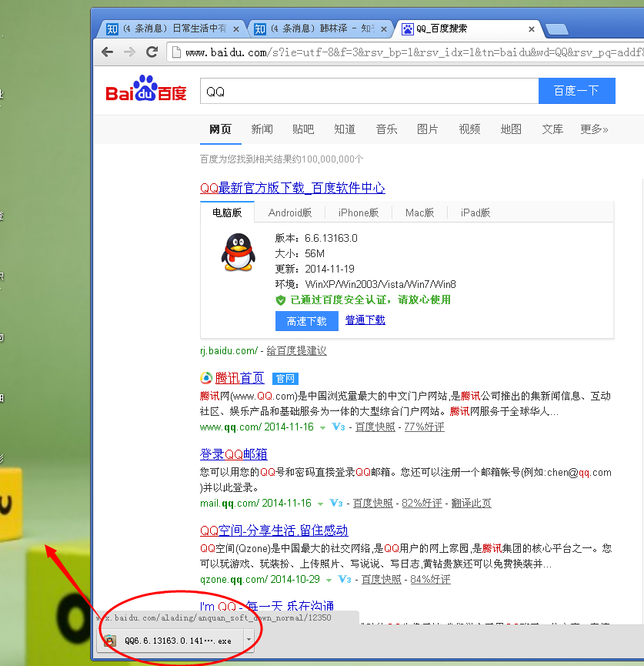Reload the page with the refresh icon
The width and height of the screenshot is (644, 666).
pyautogui.click(x=152, y=52)
